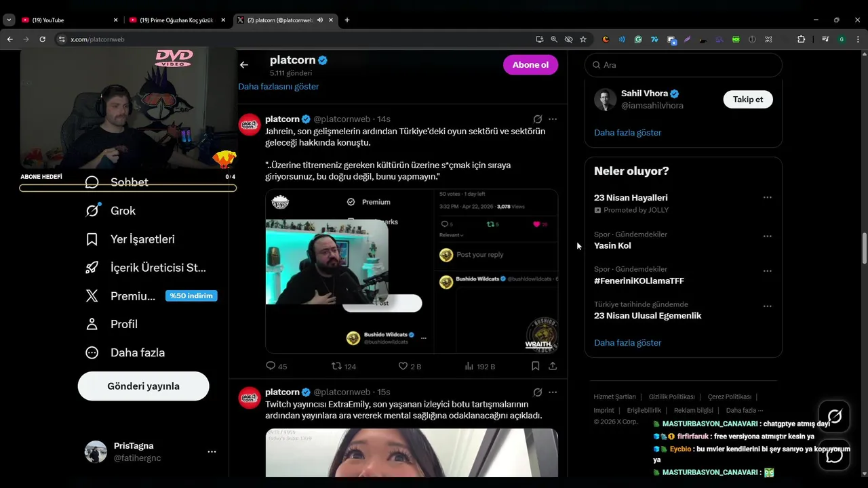
Task: Click platcorn avatar on Jahrein post
Action: (x=250, y=125)
